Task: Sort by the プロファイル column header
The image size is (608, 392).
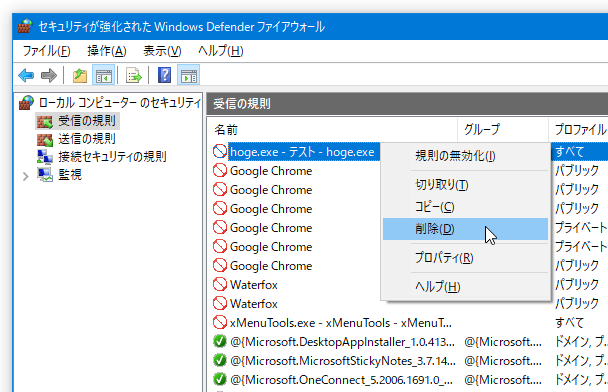Action: pyautogui.click(x=579, y=130)
